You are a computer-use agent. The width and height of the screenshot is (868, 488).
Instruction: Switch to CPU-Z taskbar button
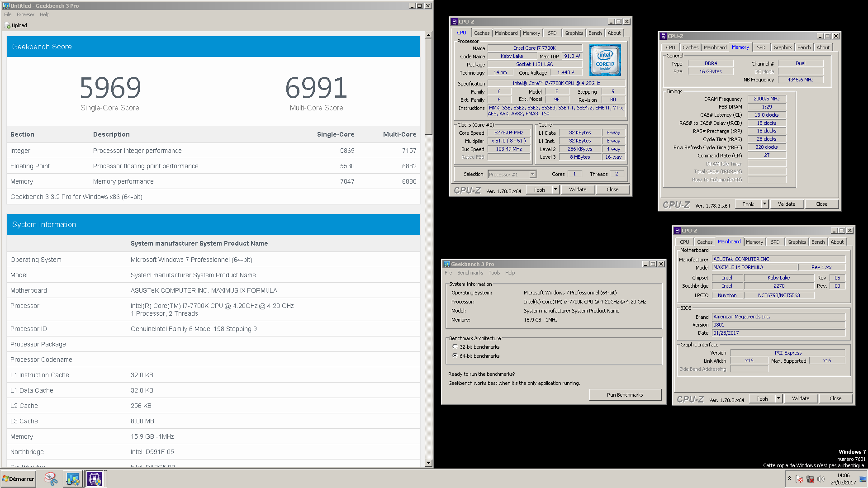[94, 479]
